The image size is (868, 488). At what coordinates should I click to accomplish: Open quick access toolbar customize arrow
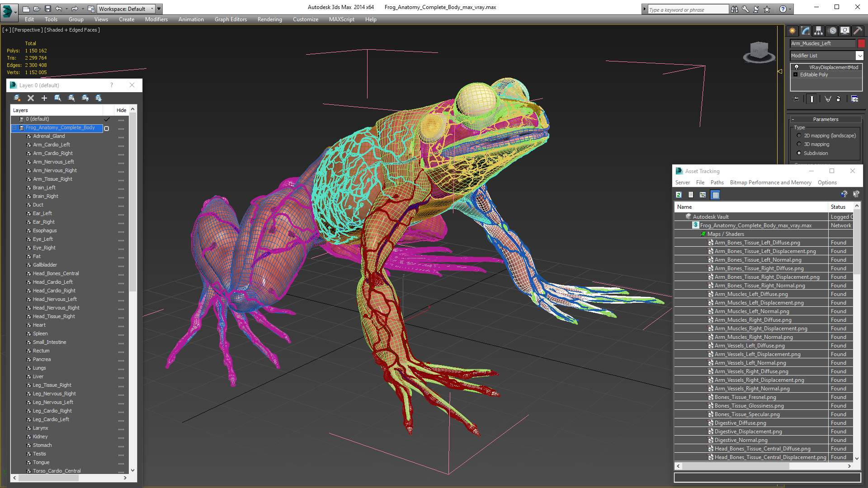click(x=159, y=9)
